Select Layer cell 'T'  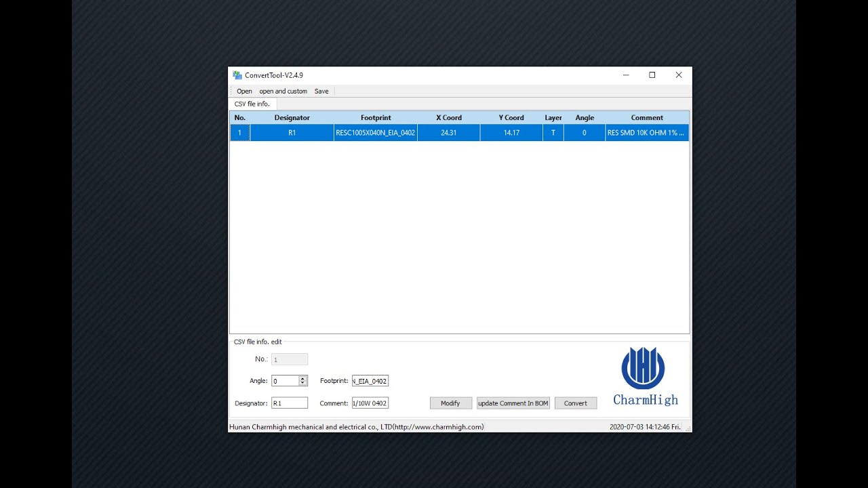pos(553,133)
